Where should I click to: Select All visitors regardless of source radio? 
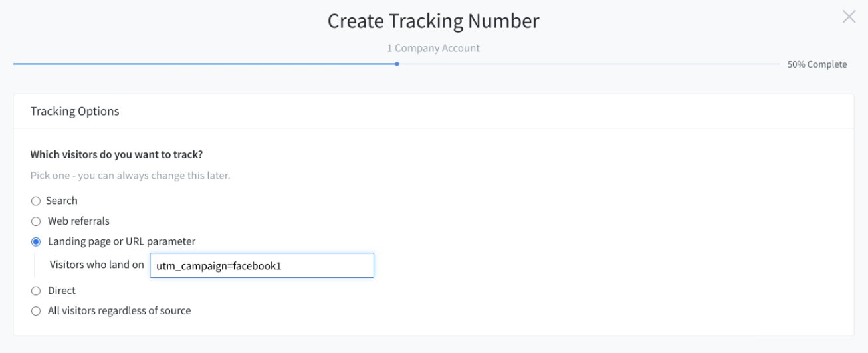[36, 310]
